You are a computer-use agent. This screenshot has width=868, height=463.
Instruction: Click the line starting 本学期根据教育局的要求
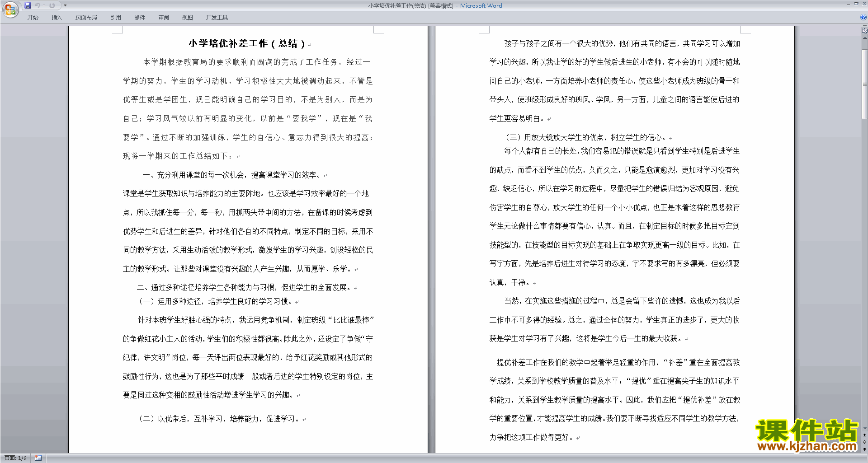click(x=257, y=62)
